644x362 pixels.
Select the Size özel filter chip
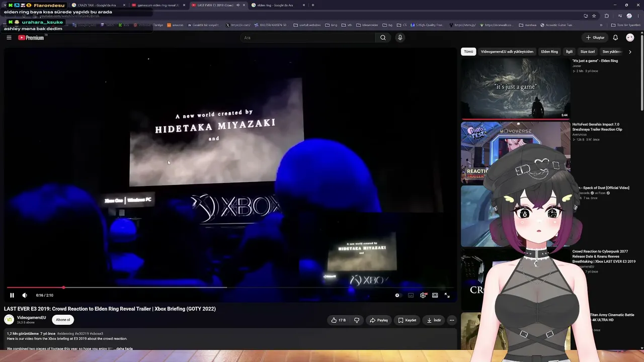(588, 52)
